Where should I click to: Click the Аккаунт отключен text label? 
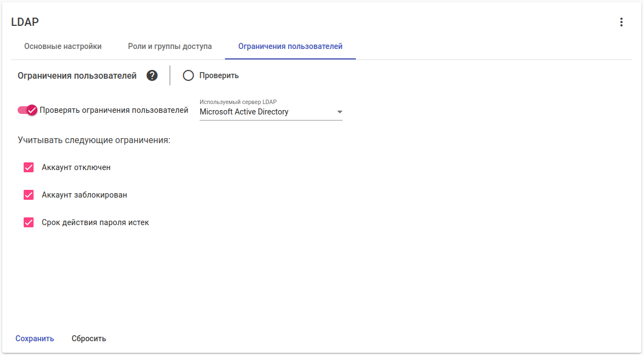point(76,167)
